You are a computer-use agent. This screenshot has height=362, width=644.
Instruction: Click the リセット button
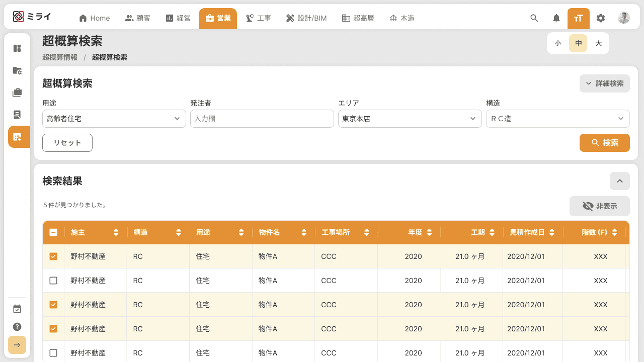(67, 143)
